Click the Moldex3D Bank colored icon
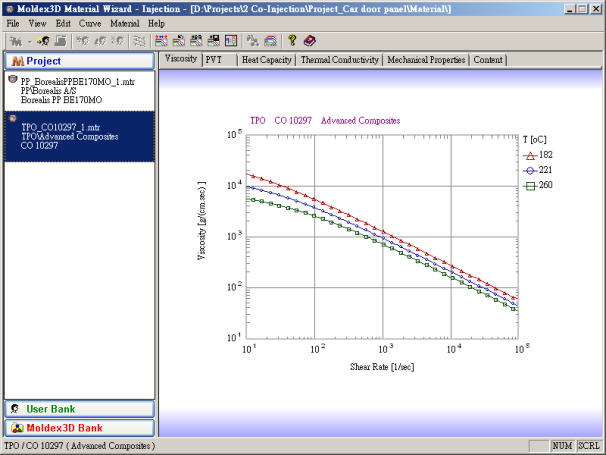The height and width of the screenshot is (455, 606). 17,428
